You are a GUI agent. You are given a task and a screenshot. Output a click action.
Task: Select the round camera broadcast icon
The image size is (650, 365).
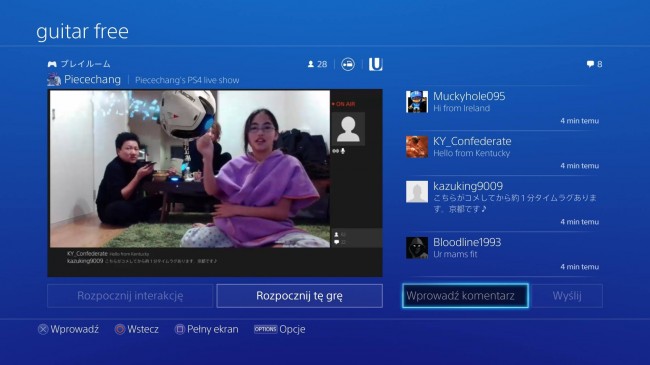point(348,64)
